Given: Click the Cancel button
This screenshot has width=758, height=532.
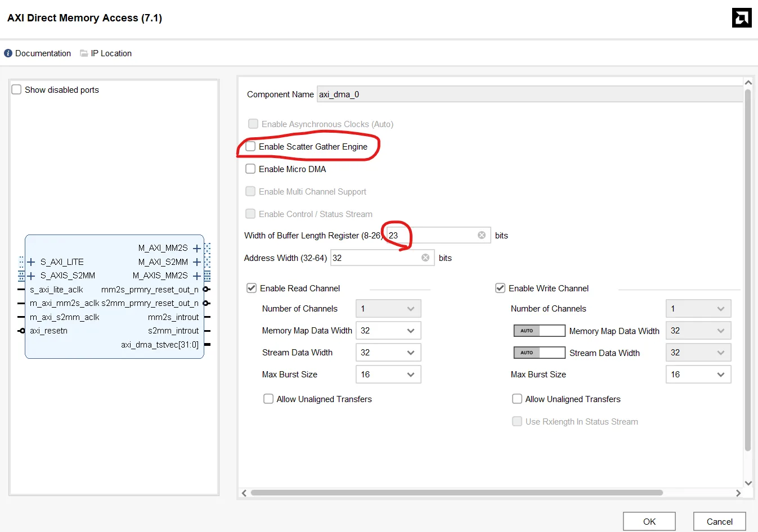Looking at the screenshot, I should (x=720, y=521).
